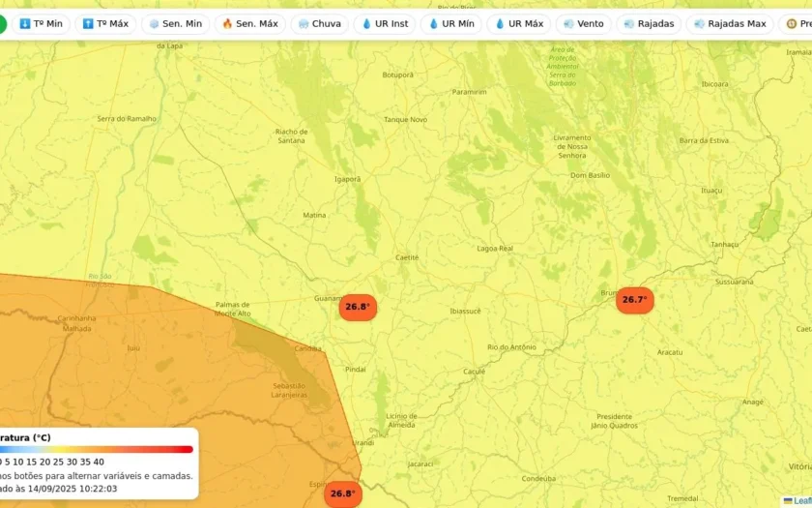Click the Matina label

click(314, 215)
